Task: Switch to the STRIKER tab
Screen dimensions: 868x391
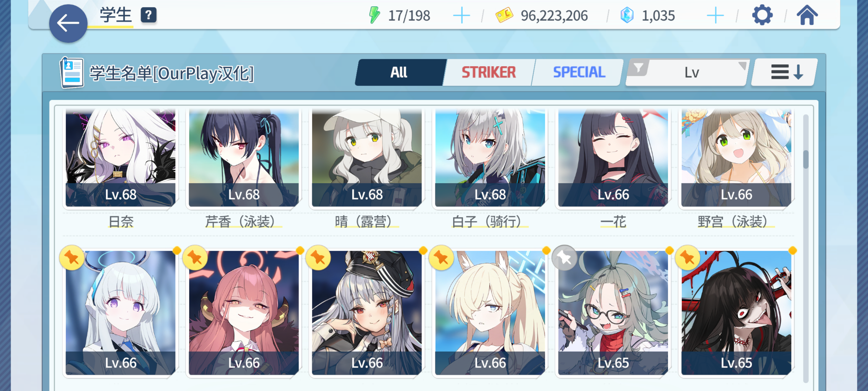Action: pos(489,72)
